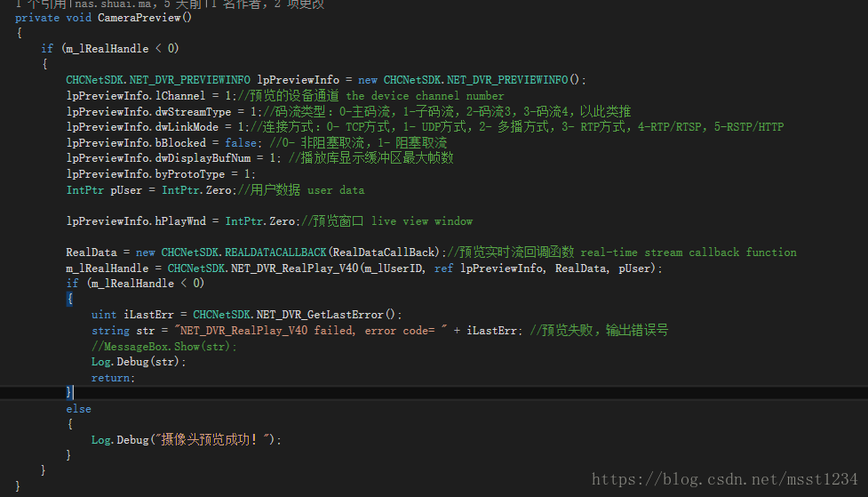Click the inner 'if (m_lRealHandle < 0)' check directly below the RealPlay_V40 call
The width and height of the screenshot is (868, 497).
[135, 284]
